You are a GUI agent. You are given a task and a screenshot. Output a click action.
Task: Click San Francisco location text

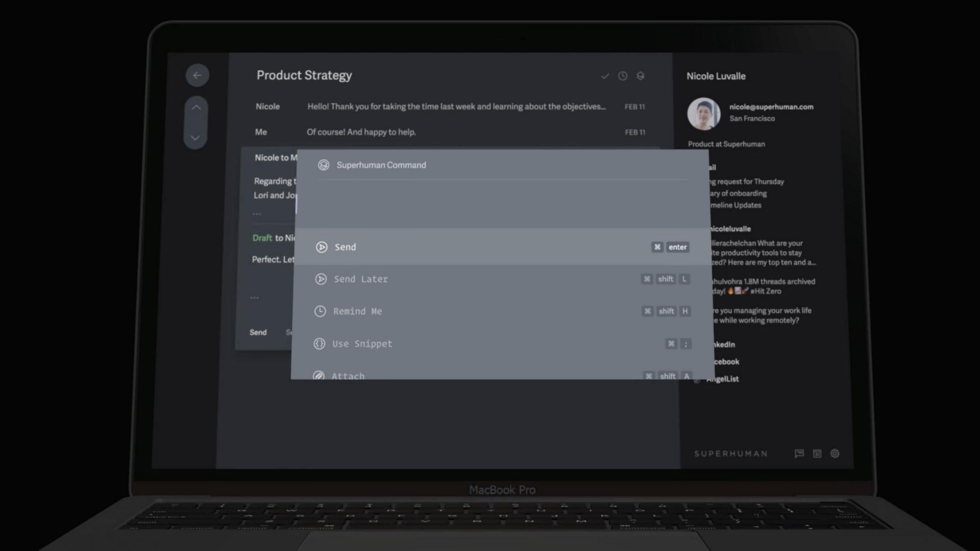coord(752,118)
